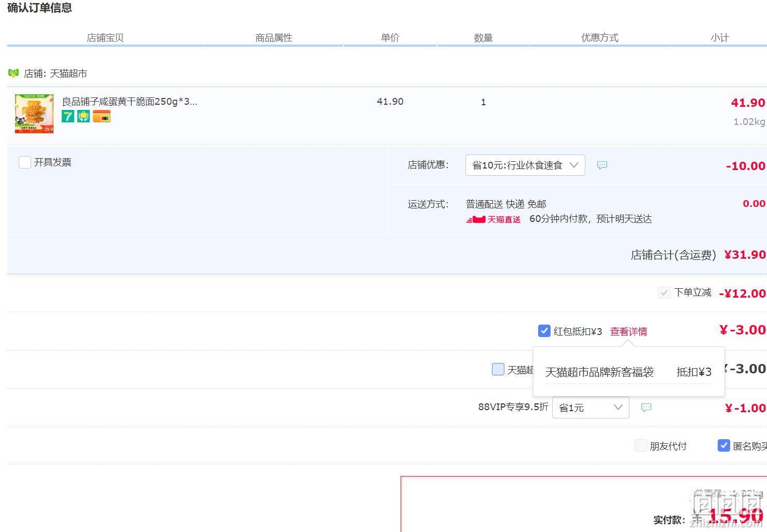Open the store discount comment bubble icon
Screen dimensions: 767x532
click(x=602, y=165)
